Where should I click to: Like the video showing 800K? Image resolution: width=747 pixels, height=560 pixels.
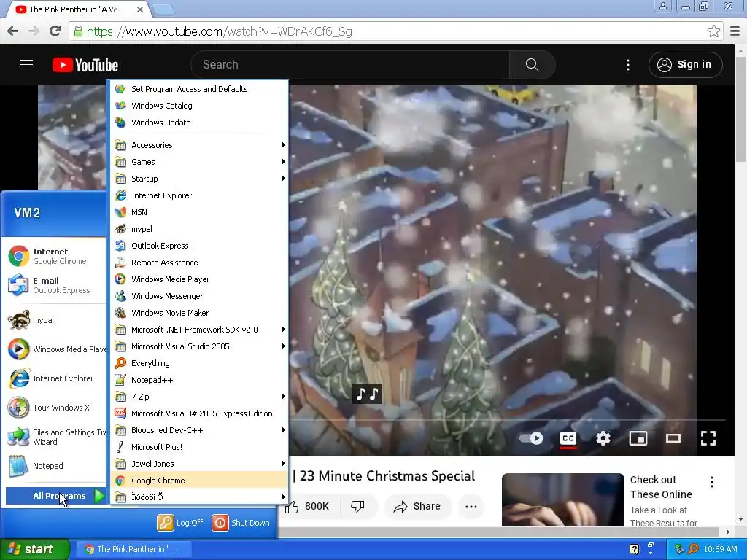click(307, 506)
